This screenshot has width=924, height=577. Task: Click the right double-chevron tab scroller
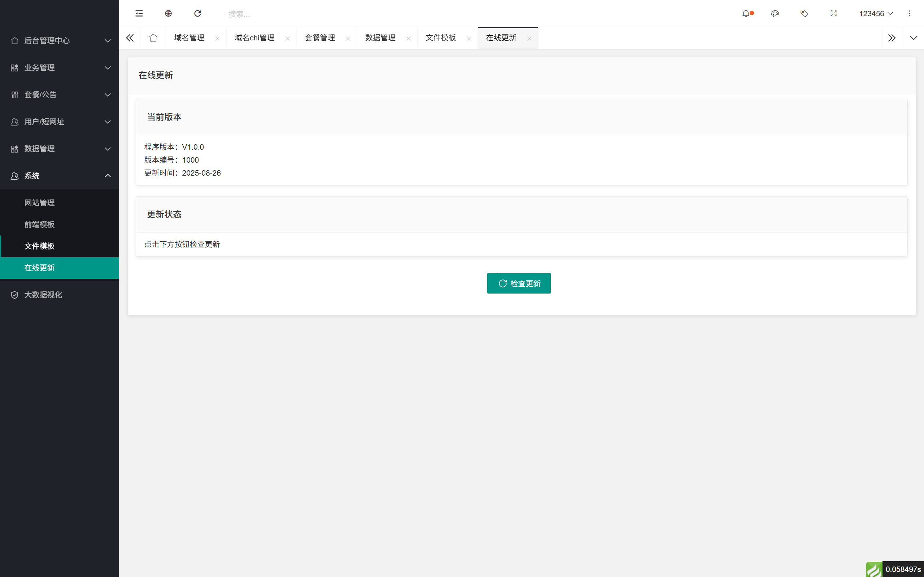tap(892, 38)
